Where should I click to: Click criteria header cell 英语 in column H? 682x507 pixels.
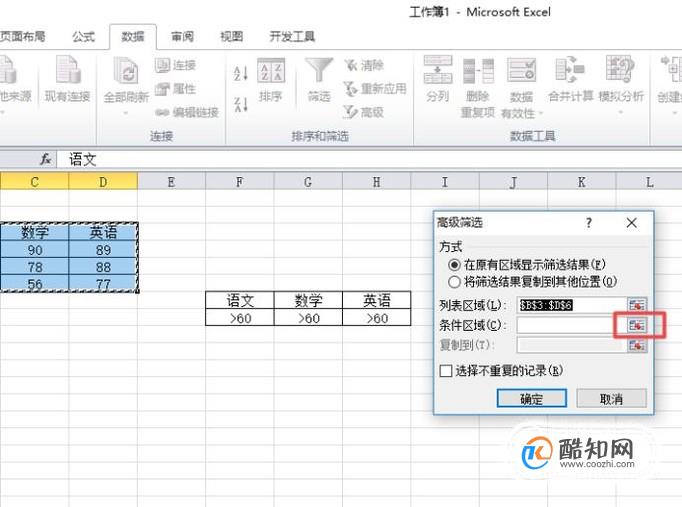point(377,300)
